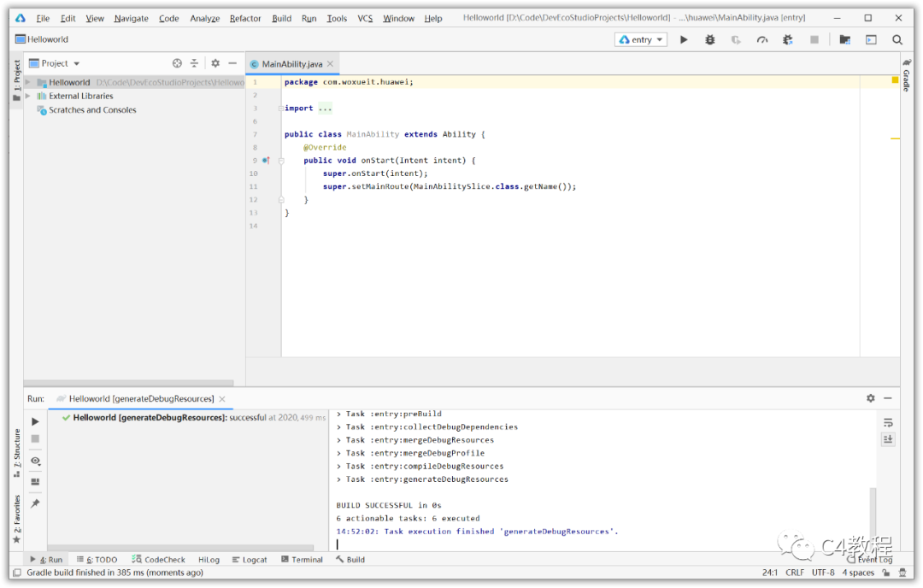
Task: Click the override gutter icon on line 9
Action: coord(266,160)
